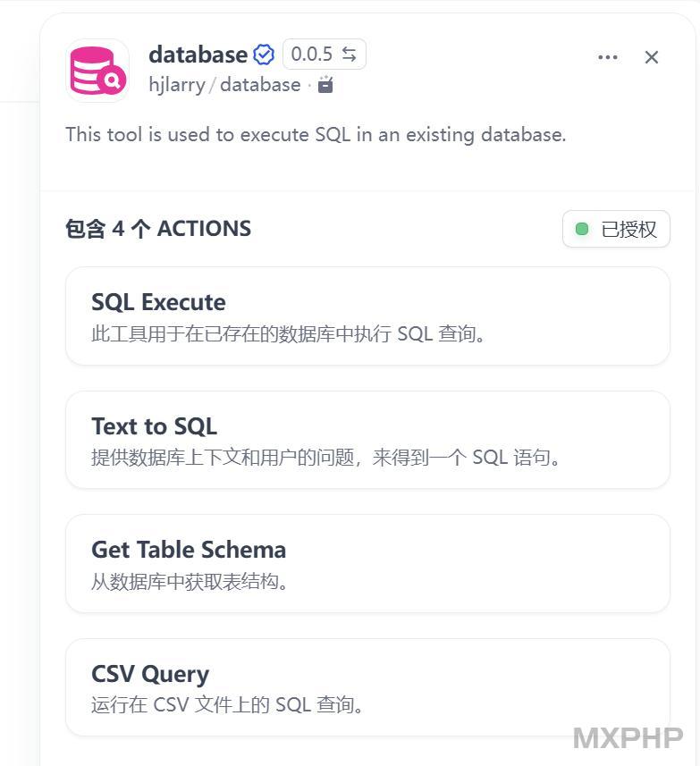The height and width of the screenshot is (766, 700).
Task: Click the SQL Execute description text
Action: (288, 334)
